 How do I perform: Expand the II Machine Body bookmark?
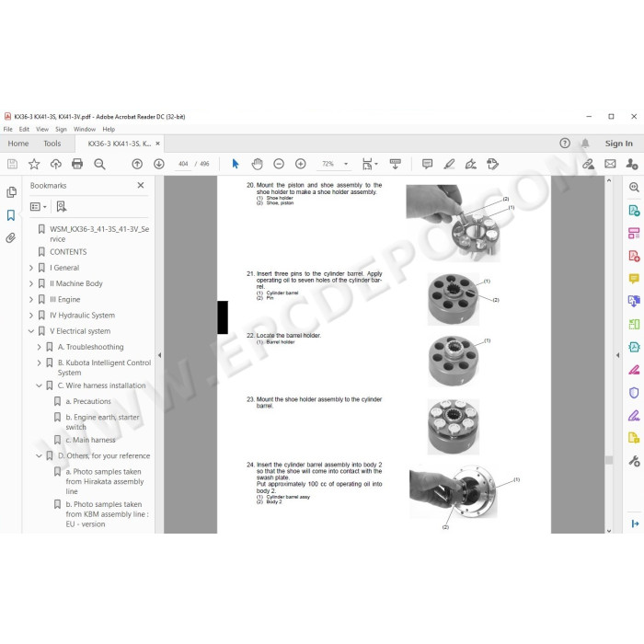tap(31, 283)
